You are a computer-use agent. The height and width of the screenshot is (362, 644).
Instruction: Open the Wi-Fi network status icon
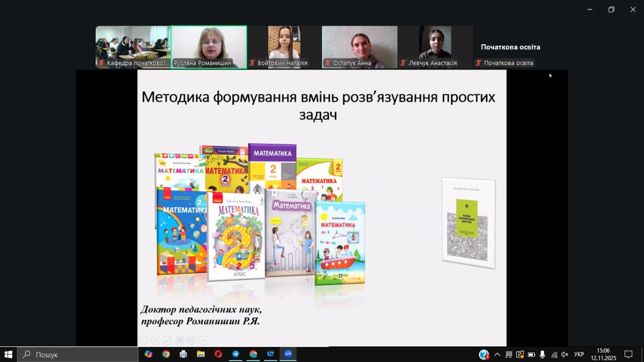[554, 354]
